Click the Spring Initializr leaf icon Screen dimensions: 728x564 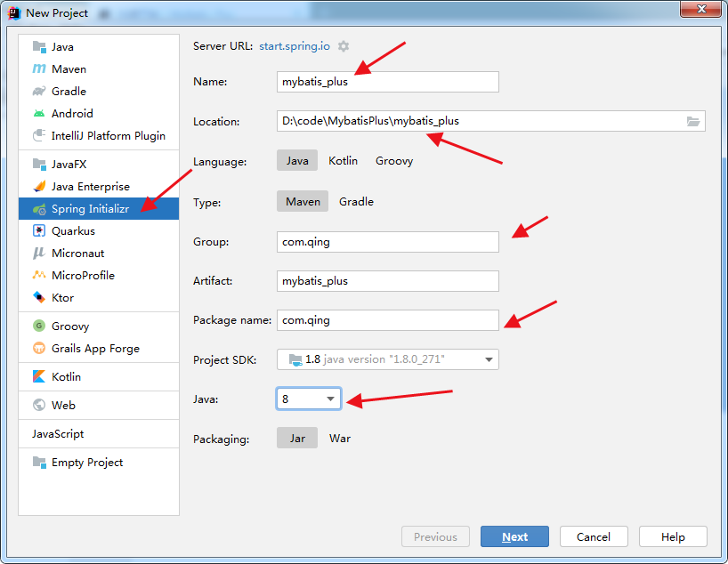click(x=39, y=209)
